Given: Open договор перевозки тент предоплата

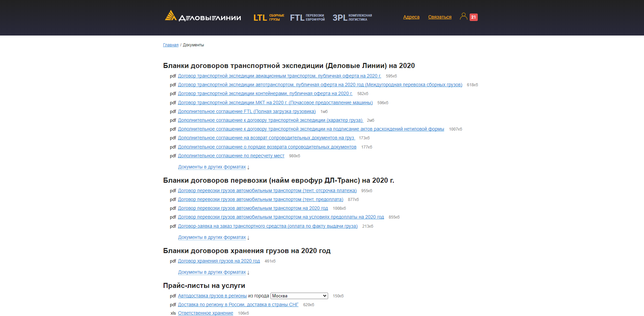Looking at the screenshot, I should (261, 199).
